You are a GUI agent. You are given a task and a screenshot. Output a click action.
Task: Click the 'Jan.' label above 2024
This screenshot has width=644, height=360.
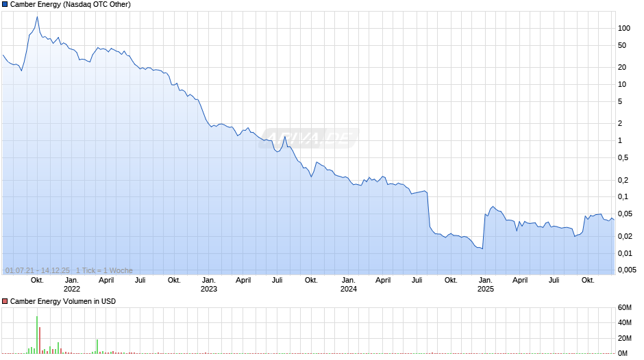349,281
